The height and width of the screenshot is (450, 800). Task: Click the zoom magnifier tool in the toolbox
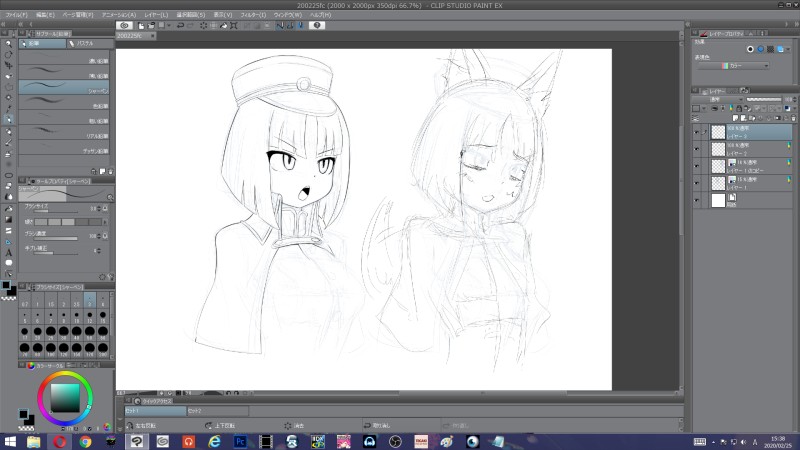pyautogui.click(x=9, y=43)
